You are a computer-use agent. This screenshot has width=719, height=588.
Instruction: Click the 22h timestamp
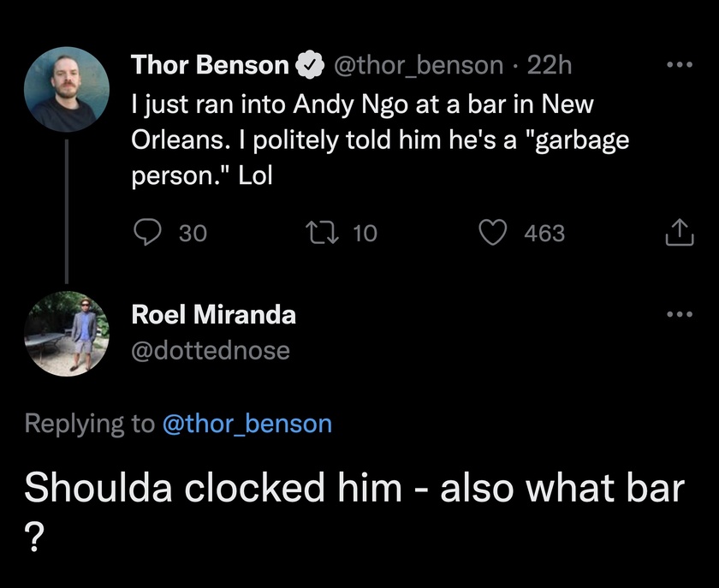pyautogui.click(x=550, y=64)
